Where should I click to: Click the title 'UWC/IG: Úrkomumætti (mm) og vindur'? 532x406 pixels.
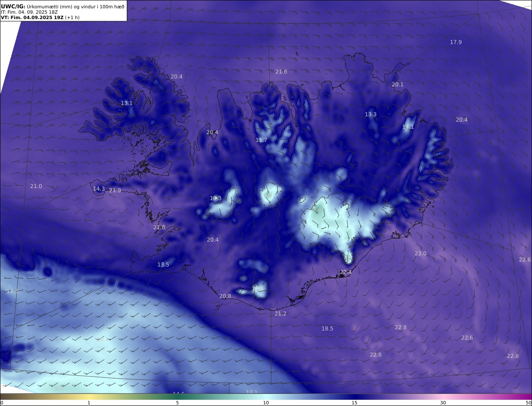click(62, 7)
